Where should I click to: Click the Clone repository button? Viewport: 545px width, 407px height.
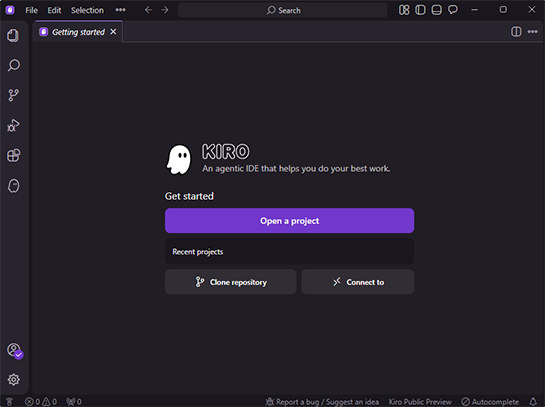[x=231, y=282]
